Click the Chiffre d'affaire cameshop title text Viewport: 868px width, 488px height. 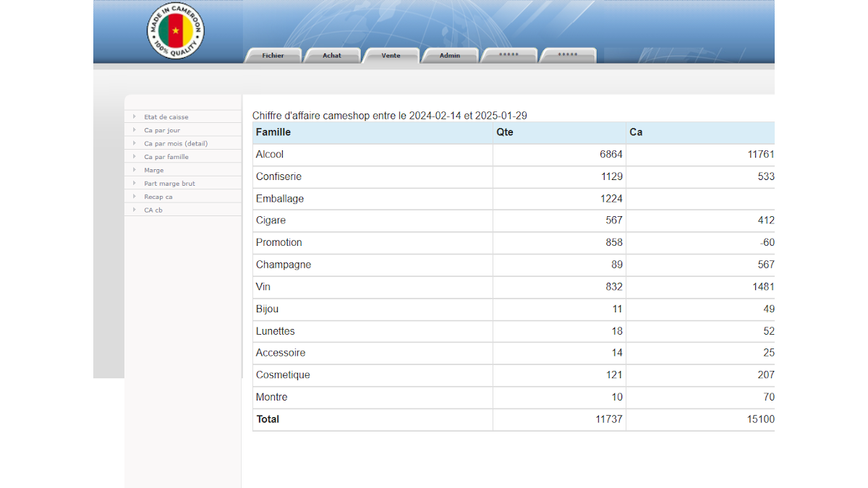pos(390,116)
